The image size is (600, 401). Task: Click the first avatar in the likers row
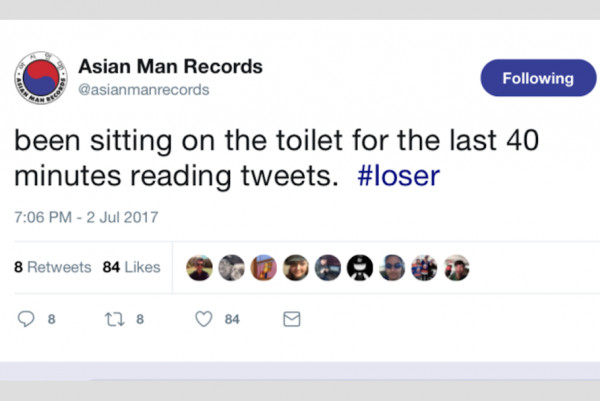200,268
